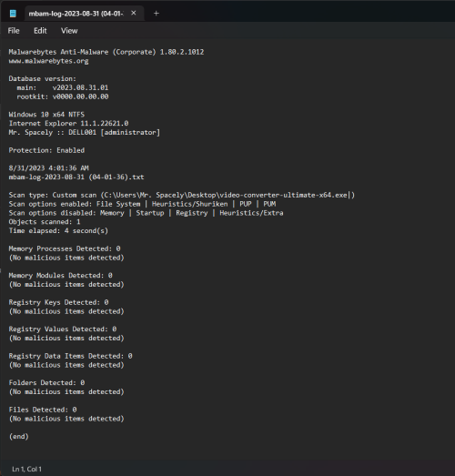
Task: Click the '8/31/2023 4:01:36 AM' timestamp line
Action: pos(48,168)
